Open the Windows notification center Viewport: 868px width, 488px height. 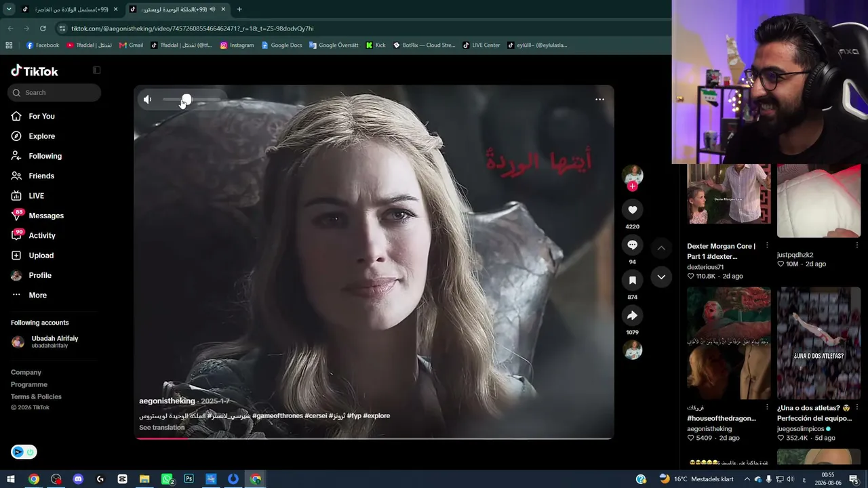pyautogui.click(x=854, y=479)
